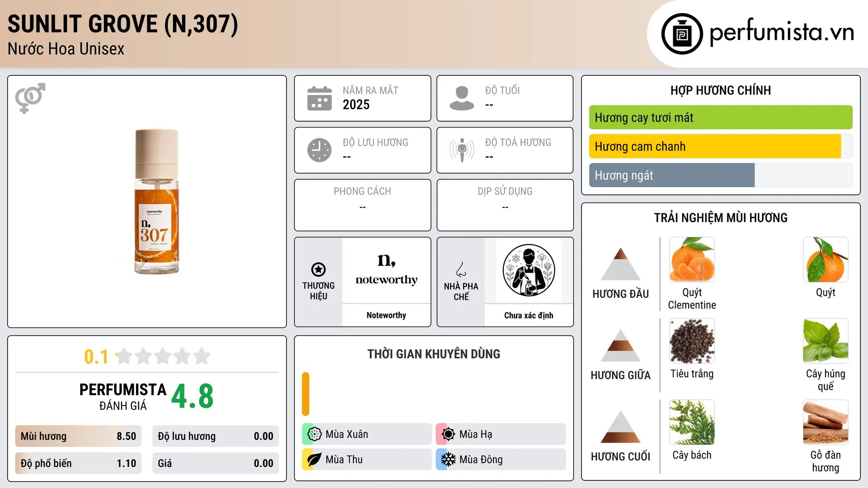Click the clock icon beside Độ lưu hương
868x488 pixels.
pos(320,150)
